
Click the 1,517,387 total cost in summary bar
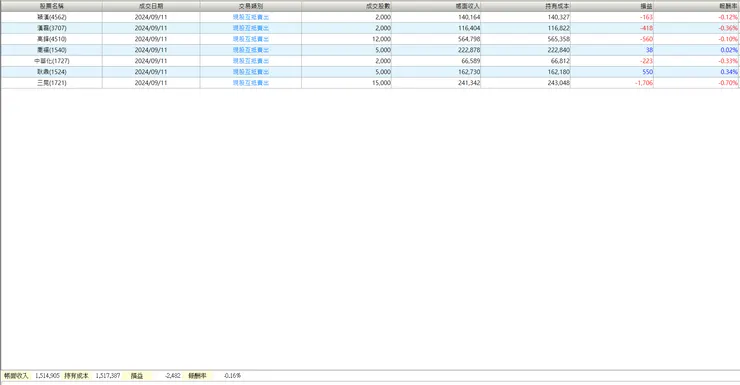coord(108,376)
